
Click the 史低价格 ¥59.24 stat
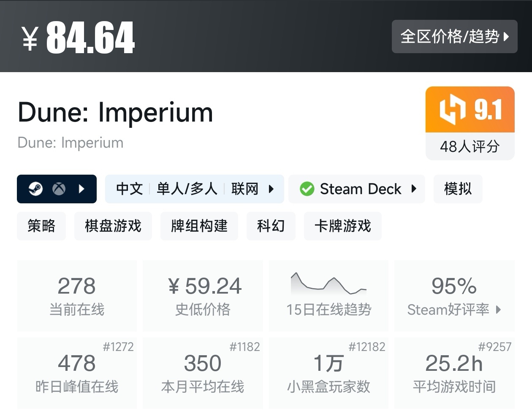[203, 295]
